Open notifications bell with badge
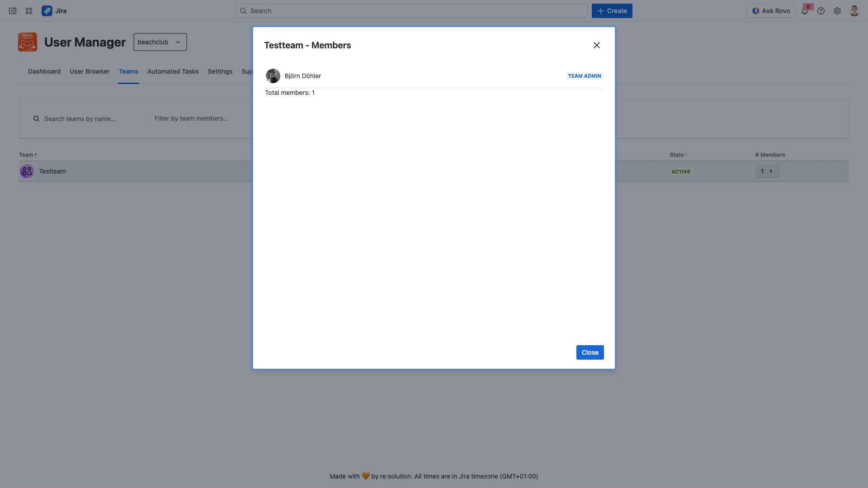The image size is (868, 488). point(804,10)
